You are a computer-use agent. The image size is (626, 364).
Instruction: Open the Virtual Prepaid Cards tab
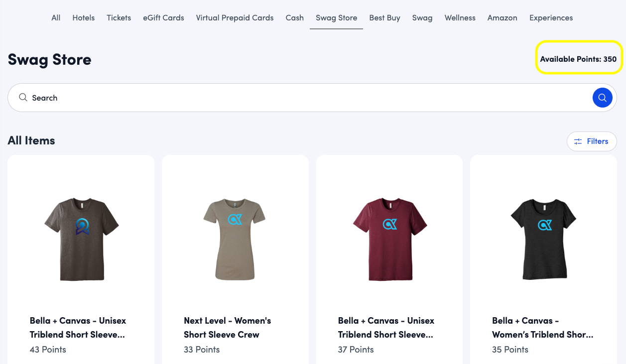(235, 18)
